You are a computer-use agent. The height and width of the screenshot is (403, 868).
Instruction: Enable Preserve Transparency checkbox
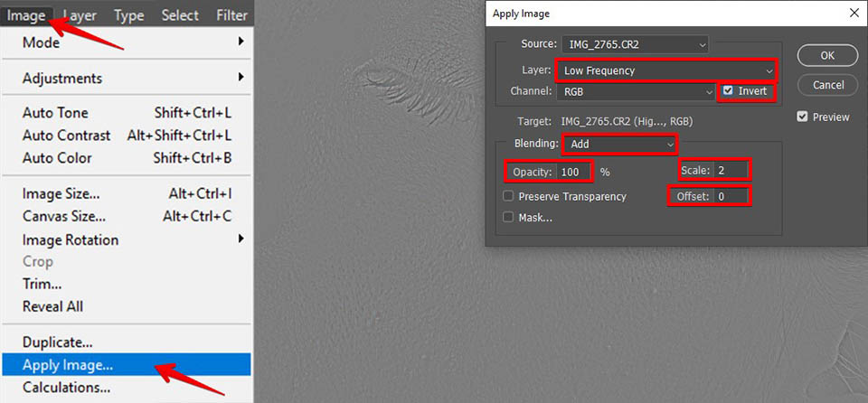[508, 196]
